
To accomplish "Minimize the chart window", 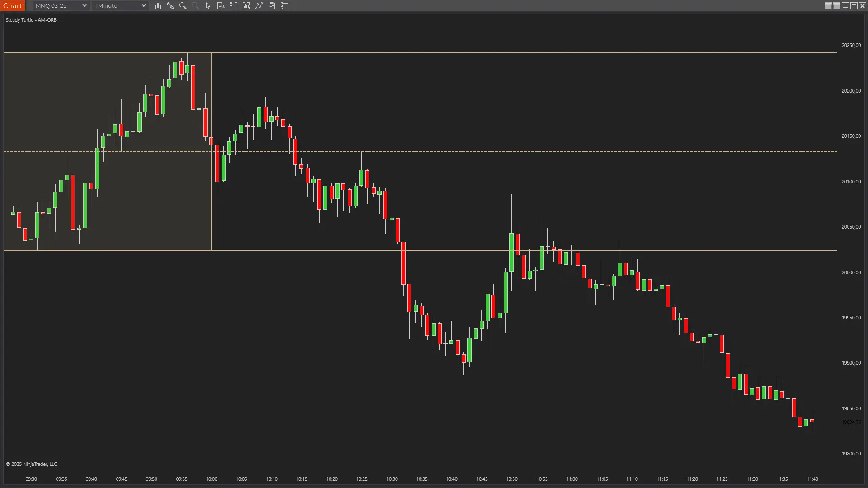I will point(845,6).
